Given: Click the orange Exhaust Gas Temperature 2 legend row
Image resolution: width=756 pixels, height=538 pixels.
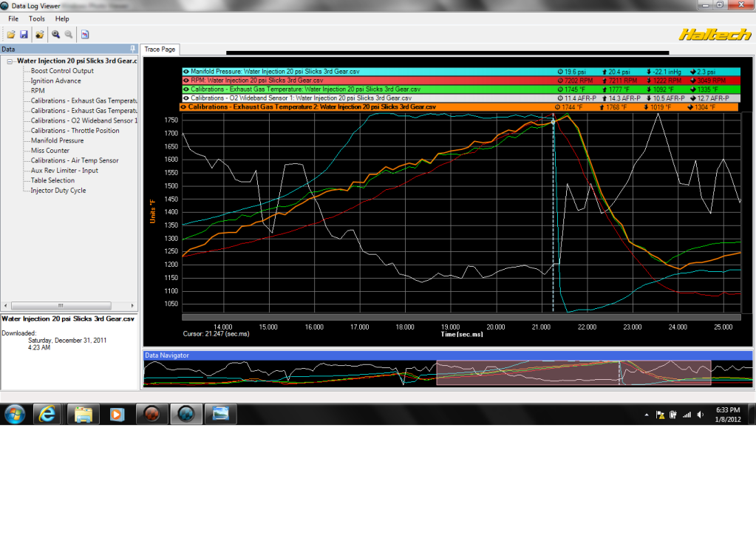Looking at the screenshot, I should coord(458,107).
